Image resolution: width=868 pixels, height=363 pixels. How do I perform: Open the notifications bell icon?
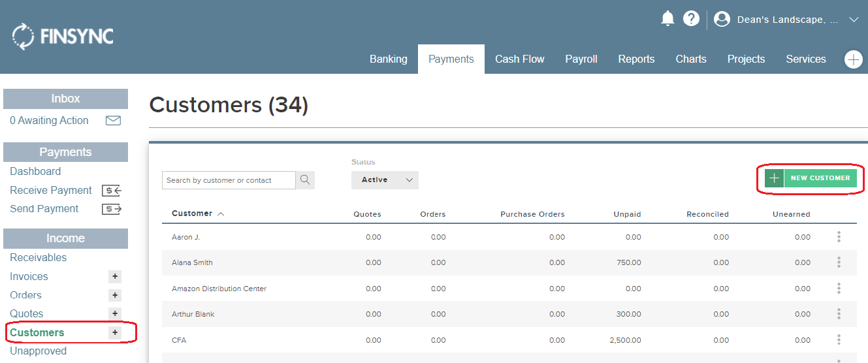point(667,18)
